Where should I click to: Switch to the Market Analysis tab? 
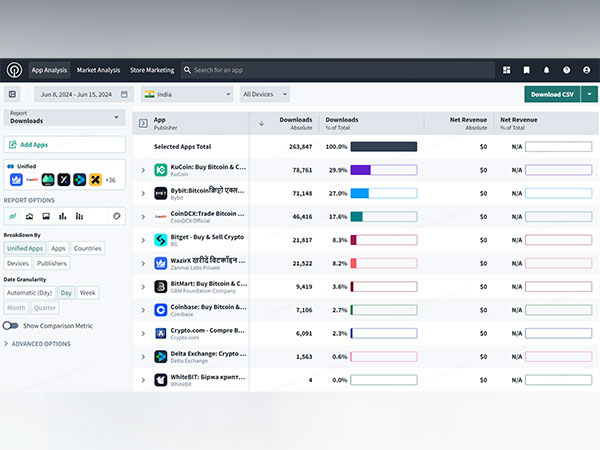click(x=98, y=70)
